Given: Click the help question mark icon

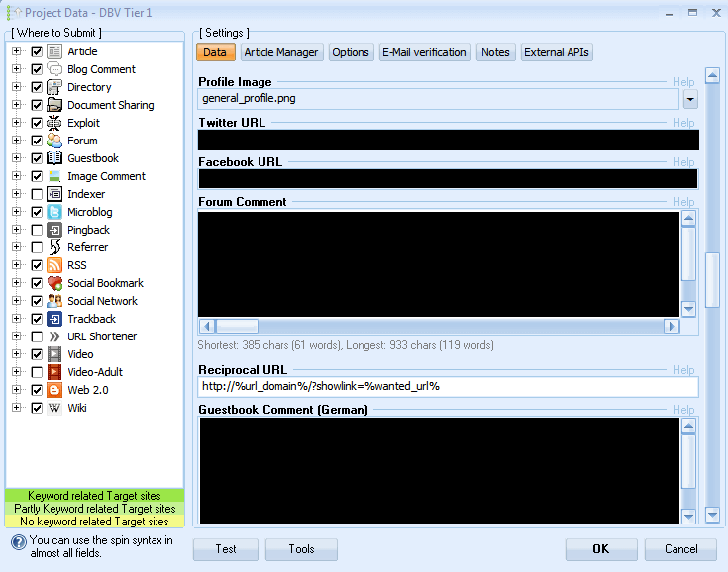Looking at the screenshot, I should tap(18, 542).
